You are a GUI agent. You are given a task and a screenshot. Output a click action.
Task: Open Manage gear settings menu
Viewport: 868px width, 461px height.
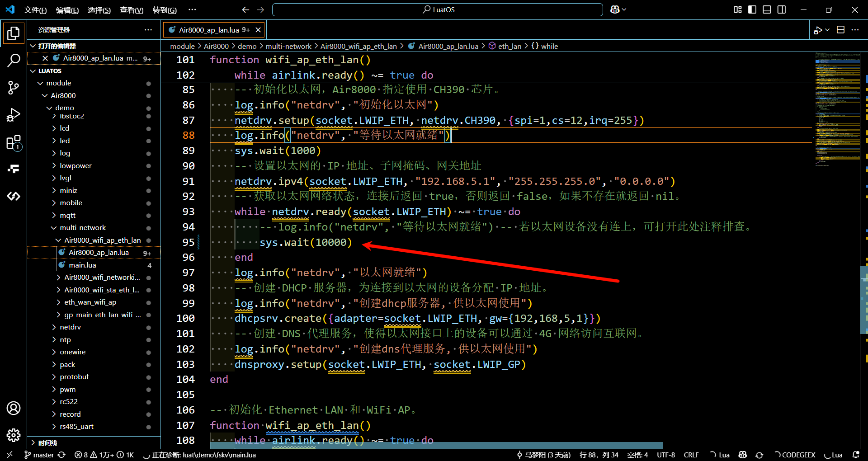click(14, 435)
